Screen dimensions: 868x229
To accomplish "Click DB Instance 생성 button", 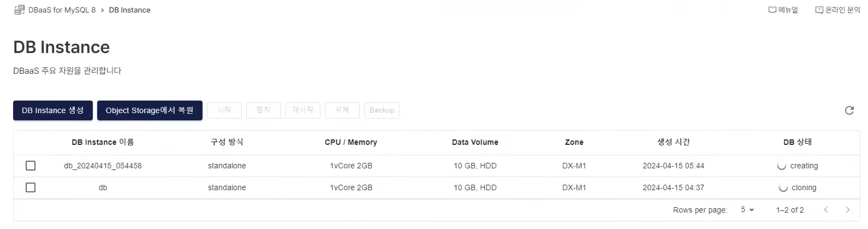I will (x=53, y=110).
